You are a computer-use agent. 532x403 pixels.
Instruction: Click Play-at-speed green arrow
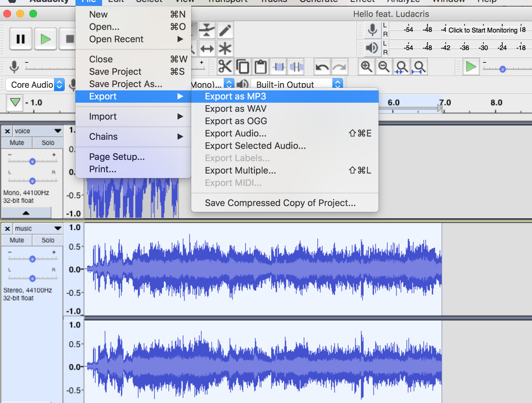click(471, 67)
